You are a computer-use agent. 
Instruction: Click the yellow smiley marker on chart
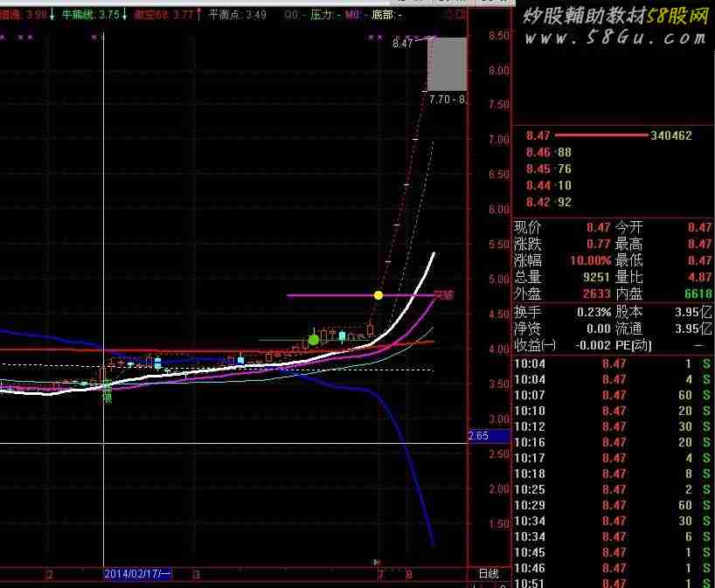pos(378,295)
